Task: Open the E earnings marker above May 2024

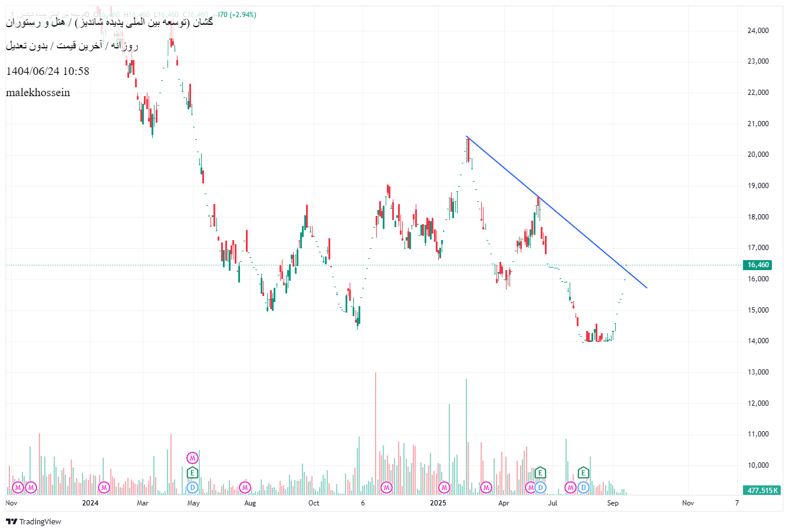Action: tap(192, 472)
